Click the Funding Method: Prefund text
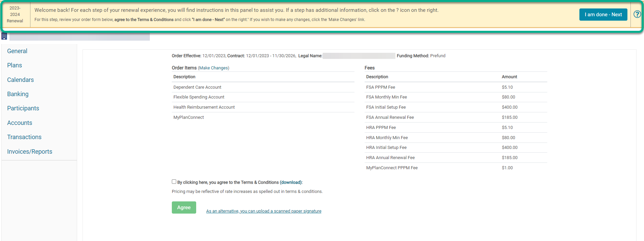 (x=421, y=56)
